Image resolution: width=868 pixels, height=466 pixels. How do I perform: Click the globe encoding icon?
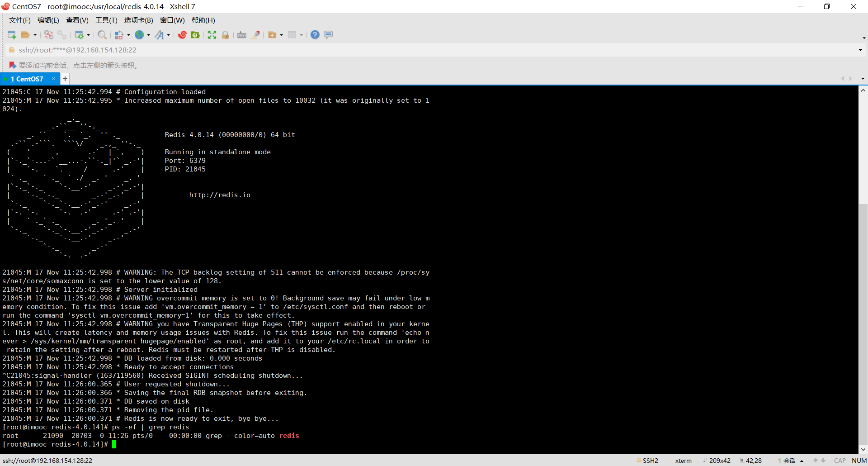pos(139,35)
